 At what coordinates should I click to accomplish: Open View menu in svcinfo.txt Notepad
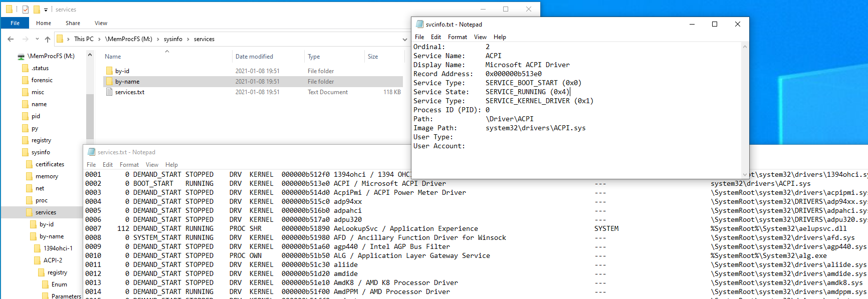pyautogui.click(x=480, y=37)
